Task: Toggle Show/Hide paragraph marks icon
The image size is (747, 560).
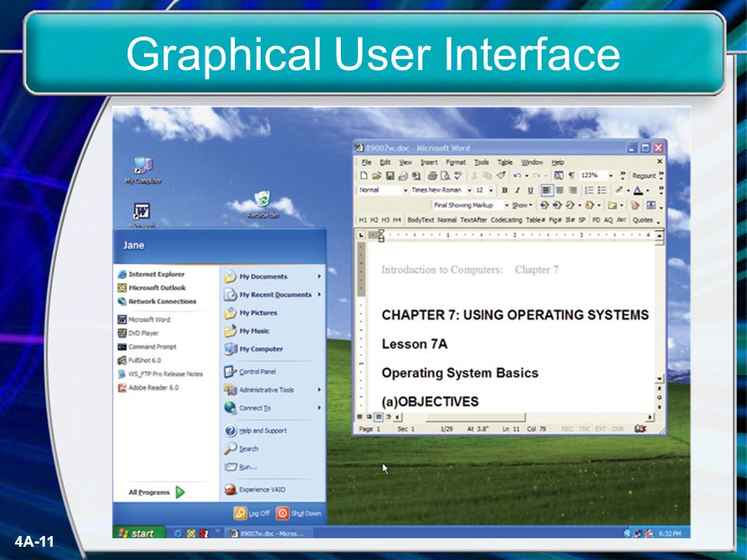Action: (571, 176)
